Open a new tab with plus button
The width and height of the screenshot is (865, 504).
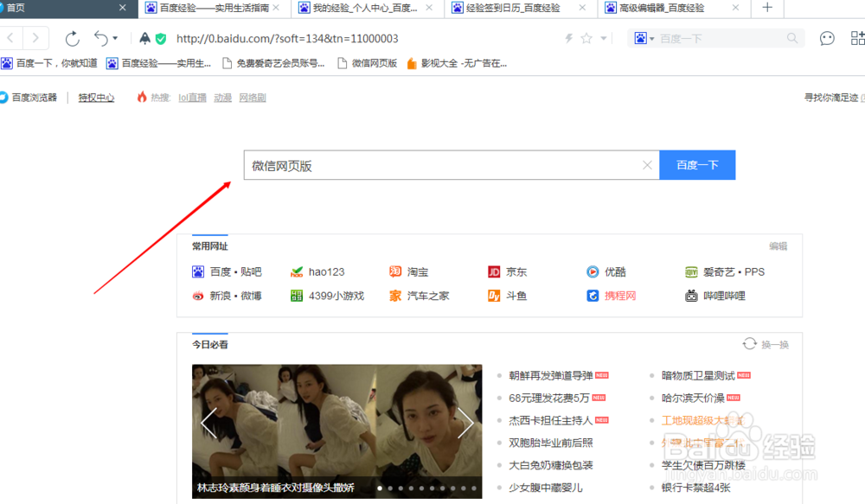[767, 8]
